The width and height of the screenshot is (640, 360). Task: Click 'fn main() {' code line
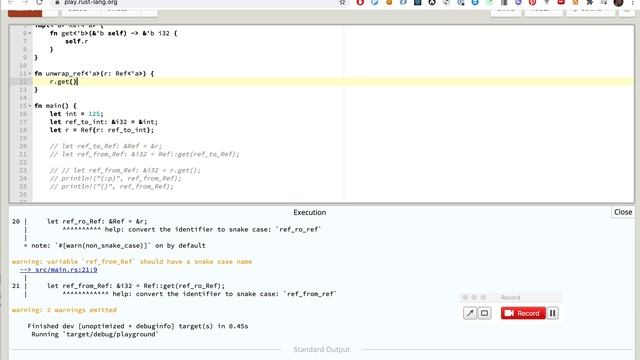[x=56, y=106]
